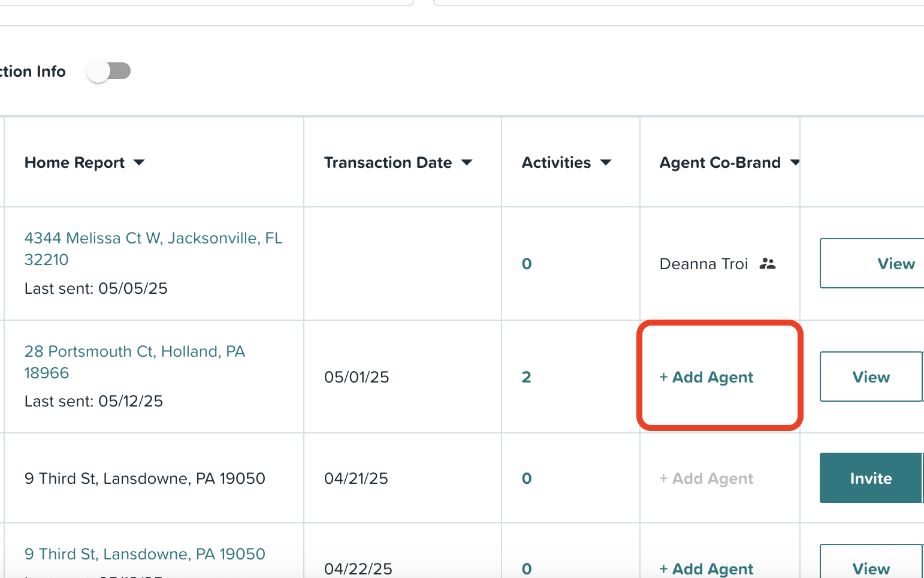Click the 0 activities count for Melissa Ct
Screen dimensions: 924x578
point(527,264)
